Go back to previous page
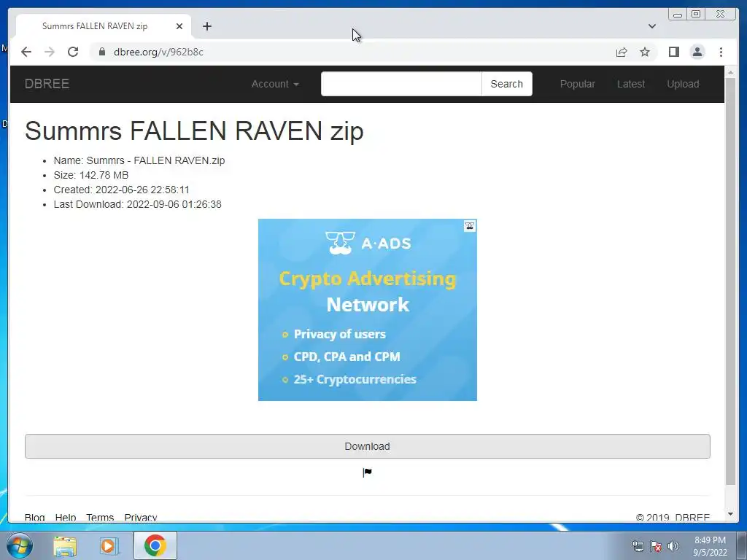 click(26, 52)
